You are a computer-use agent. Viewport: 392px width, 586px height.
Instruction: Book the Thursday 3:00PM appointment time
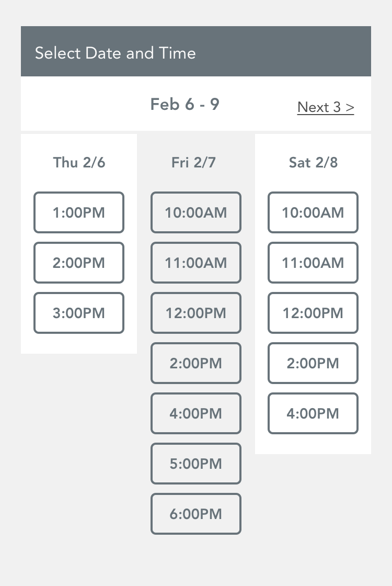pyautogui.click(x=79, y=313)
